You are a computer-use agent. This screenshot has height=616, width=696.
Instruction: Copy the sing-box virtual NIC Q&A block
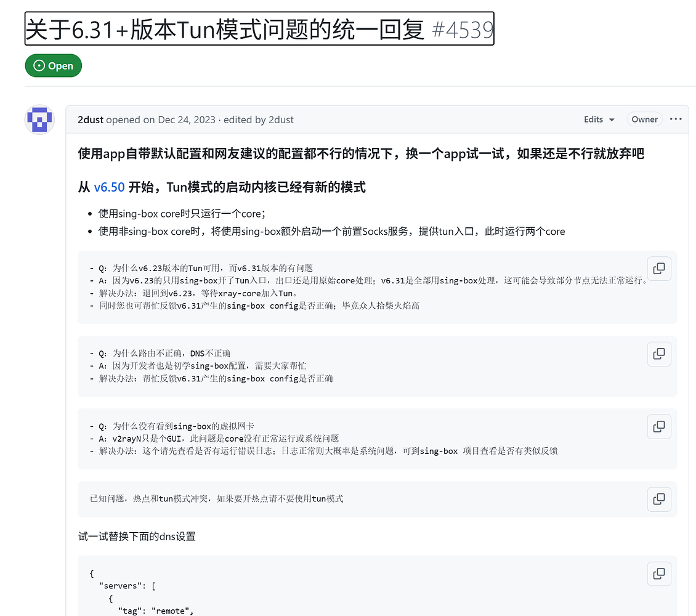[x=658, y=426]
